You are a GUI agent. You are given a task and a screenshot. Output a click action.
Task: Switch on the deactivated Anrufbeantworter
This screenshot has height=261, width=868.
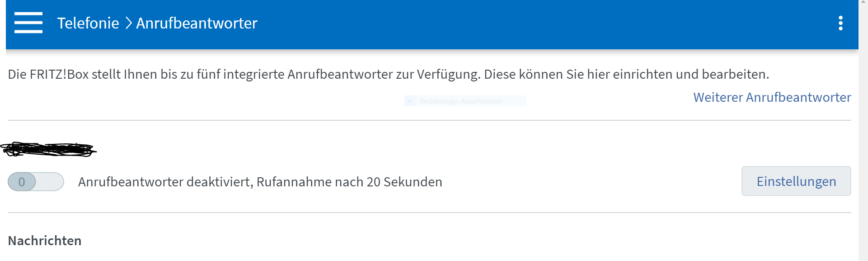[36, 181]
